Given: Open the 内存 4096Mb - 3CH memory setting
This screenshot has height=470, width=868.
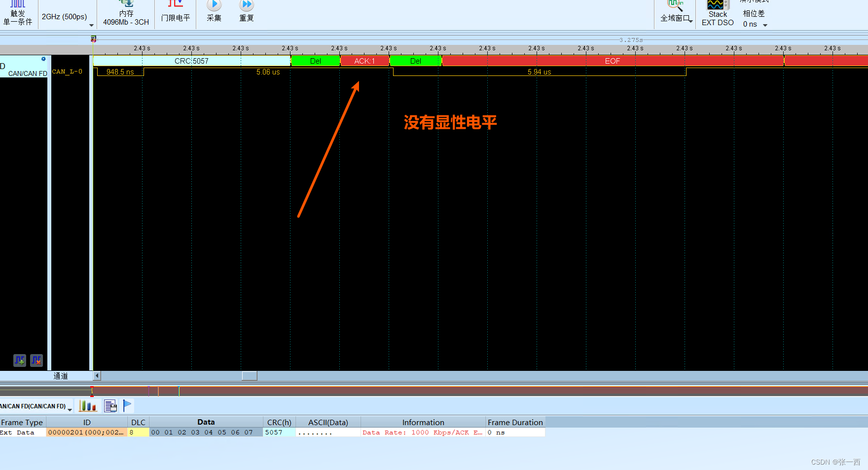Looking at the screenshot, I should pyautogui.click(x=126, y=14).
